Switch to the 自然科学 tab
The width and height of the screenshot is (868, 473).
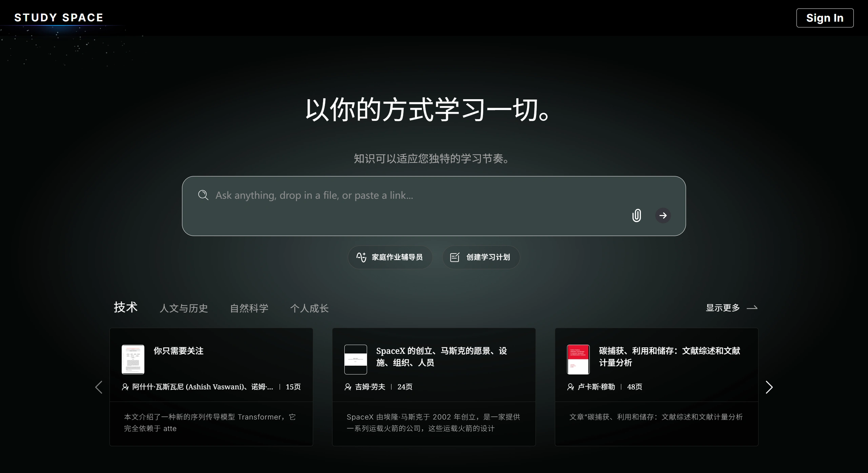point(249,308)
